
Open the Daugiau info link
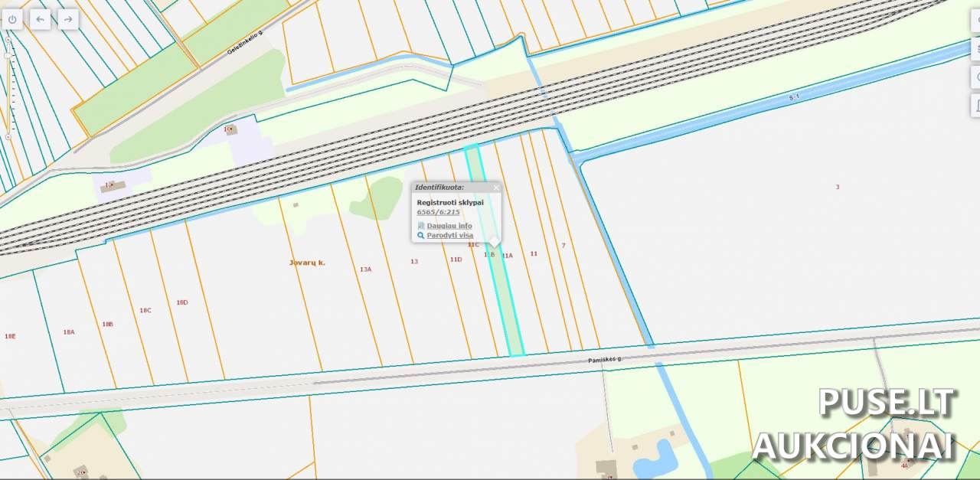[x=449, y=226]
